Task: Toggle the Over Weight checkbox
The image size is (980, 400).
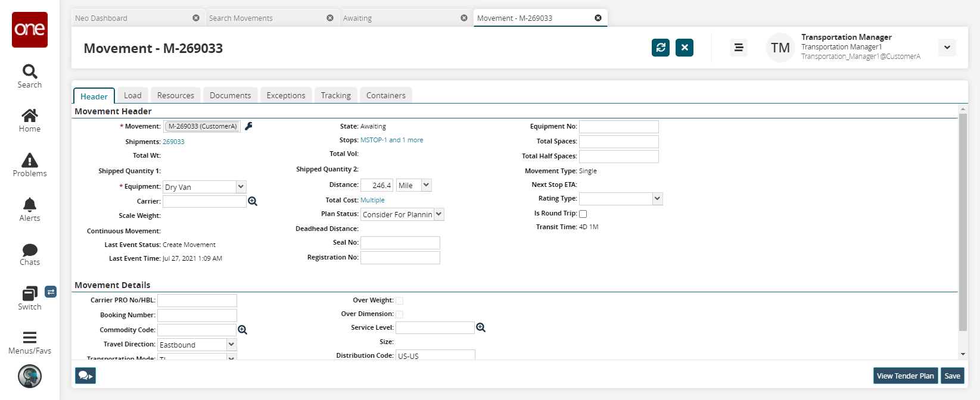Action: 400,301
